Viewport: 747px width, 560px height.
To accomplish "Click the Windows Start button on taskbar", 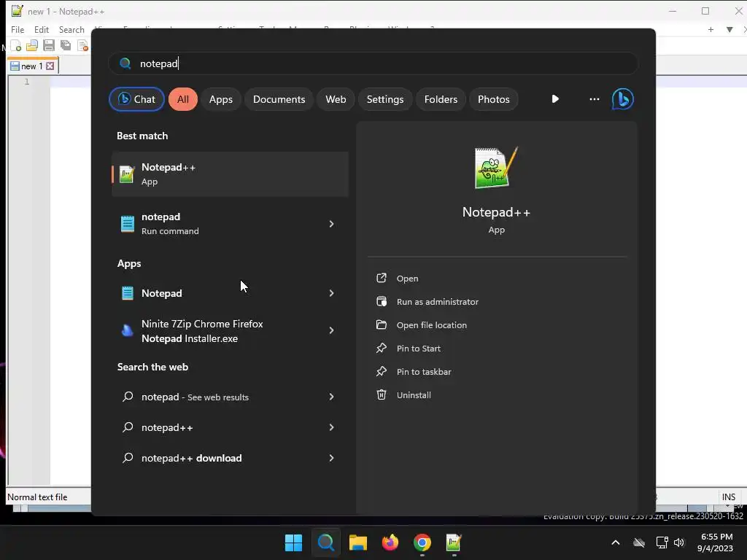I will 293,542.
